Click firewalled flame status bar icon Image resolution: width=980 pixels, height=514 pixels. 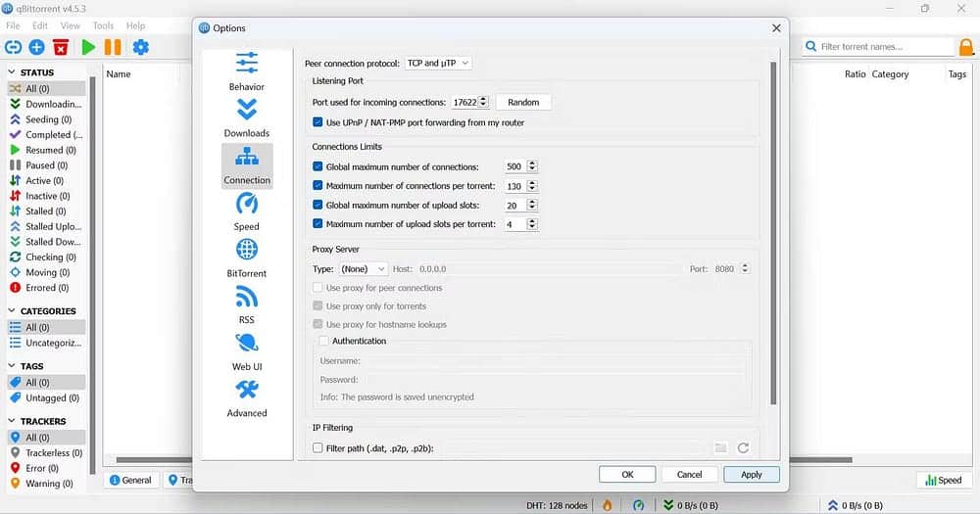(x=607, y=505)
